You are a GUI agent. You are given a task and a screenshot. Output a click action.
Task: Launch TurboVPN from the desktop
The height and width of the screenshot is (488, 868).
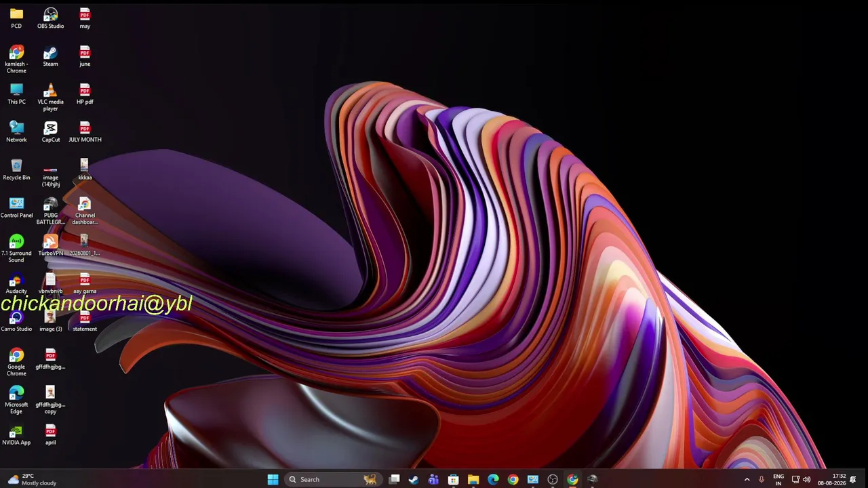click(x=50, y=246)
